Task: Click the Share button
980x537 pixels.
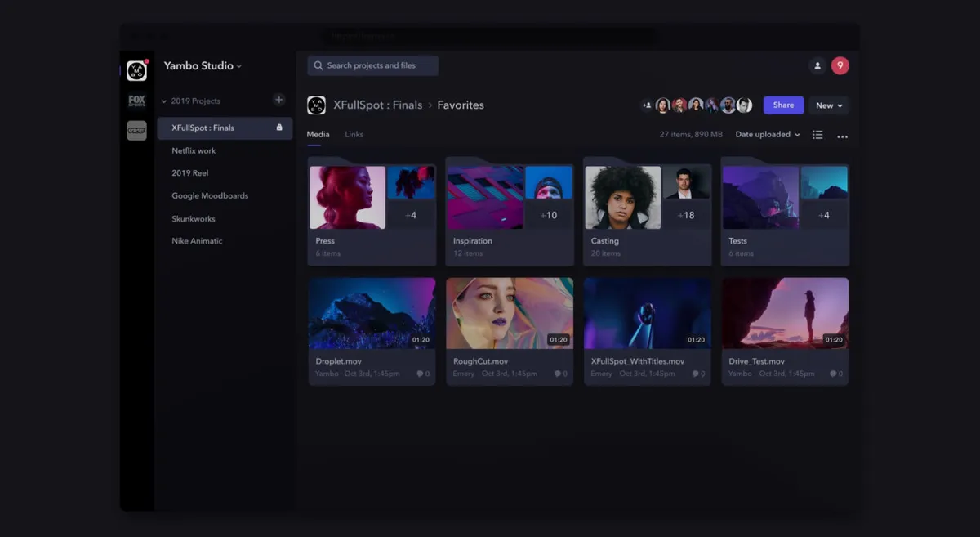Action: (x=783, y=105)
